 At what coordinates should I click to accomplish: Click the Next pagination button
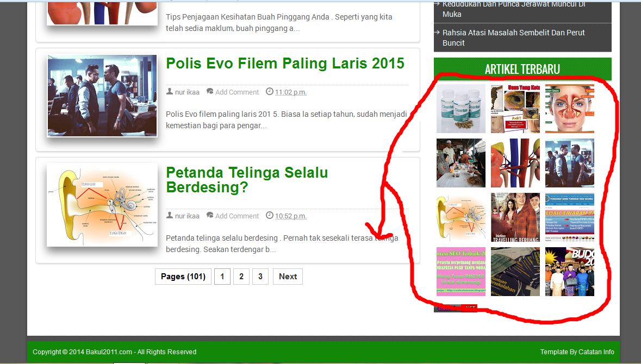288,277
